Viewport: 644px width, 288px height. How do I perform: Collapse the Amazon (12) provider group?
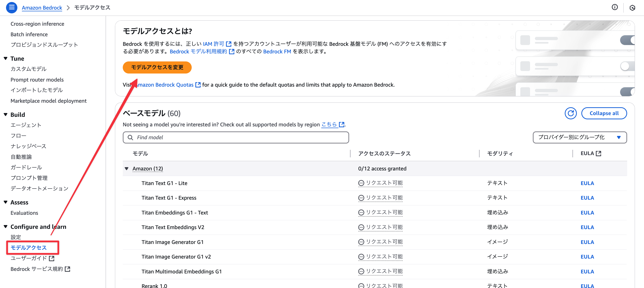[x=127, y=169]
